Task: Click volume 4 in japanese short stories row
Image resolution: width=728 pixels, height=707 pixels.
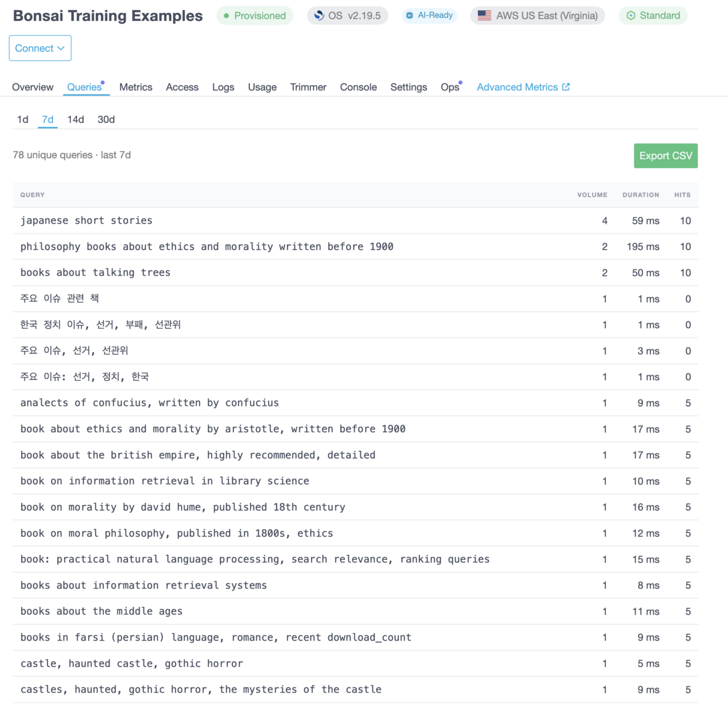Action: (x=604, y=220)
